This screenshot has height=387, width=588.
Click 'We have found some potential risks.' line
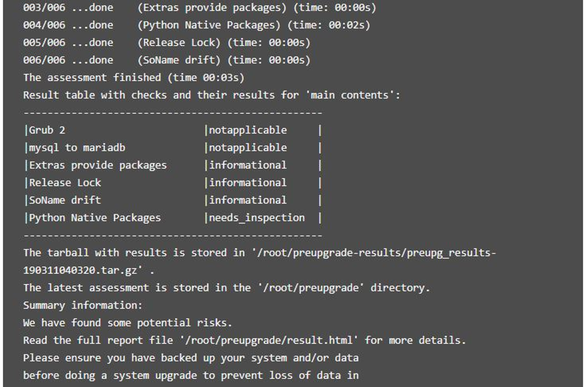coord(127,323)
